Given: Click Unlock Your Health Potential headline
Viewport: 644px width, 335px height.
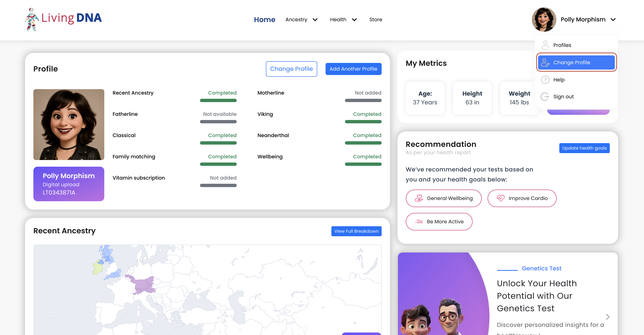Looking at the screenshot, I should [x=537, y=296].
